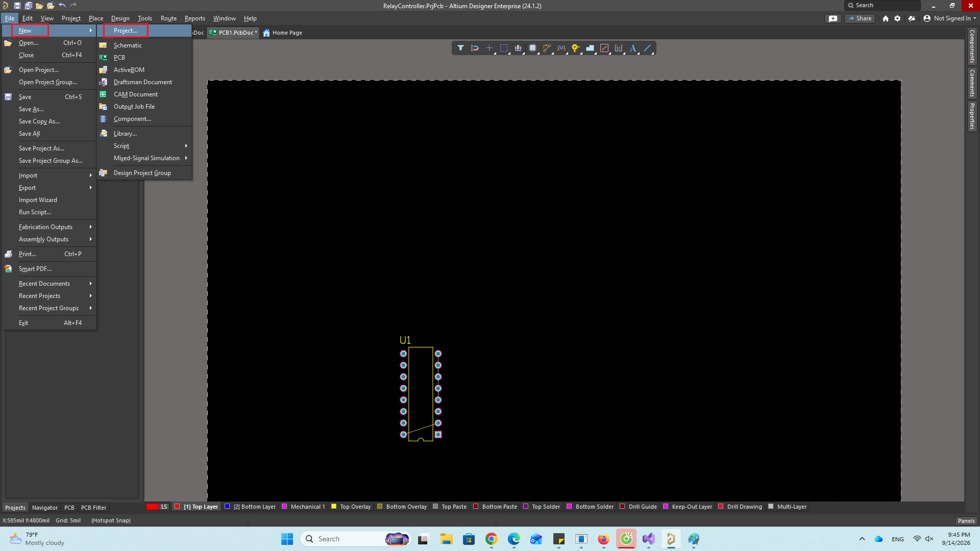Open the selection filter tool
Screen dimensions: 980x551
pos(460,48)
